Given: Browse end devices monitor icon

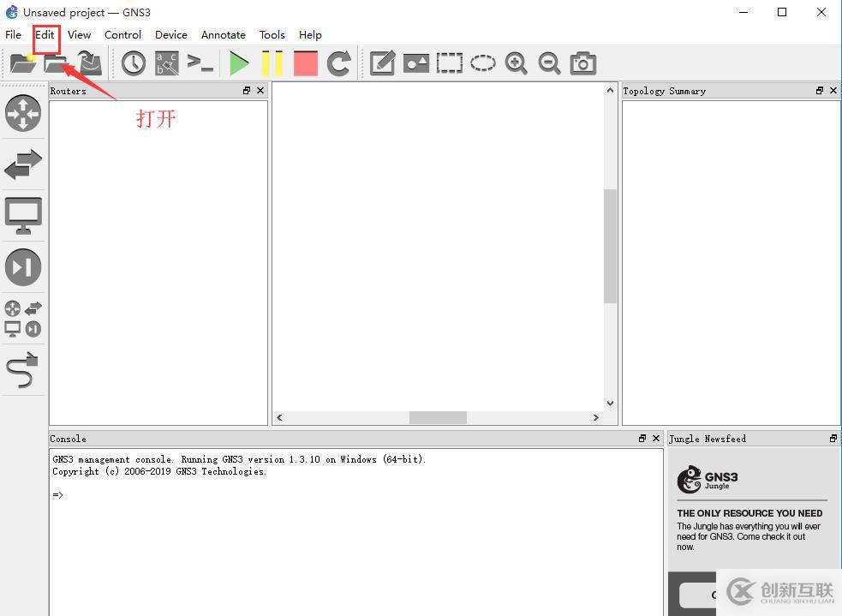Looking at the screenshot, I should [x=23, y=216].
